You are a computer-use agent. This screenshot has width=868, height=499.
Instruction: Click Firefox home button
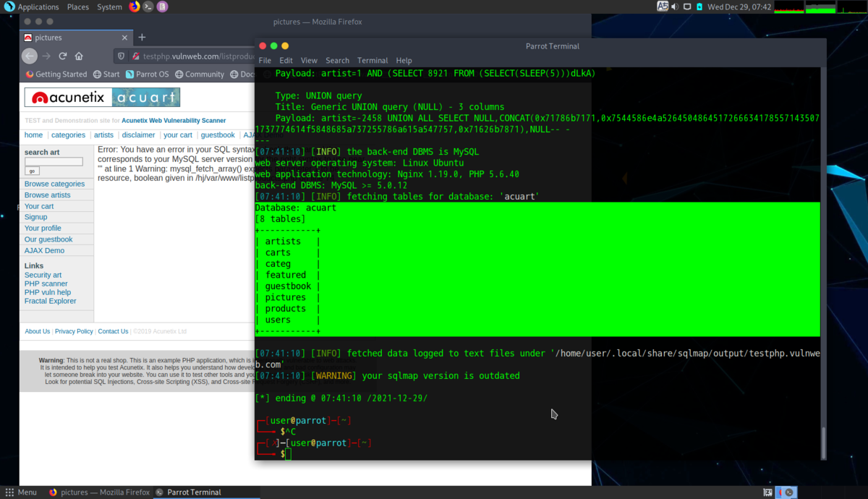click(x=79, y=56)
